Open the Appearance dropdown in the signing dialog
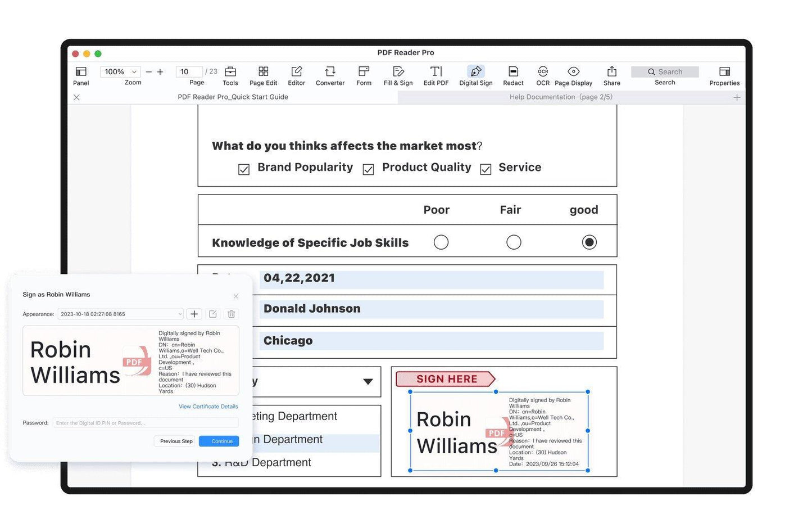The image size is (812, 532). [x=120, y=314]
